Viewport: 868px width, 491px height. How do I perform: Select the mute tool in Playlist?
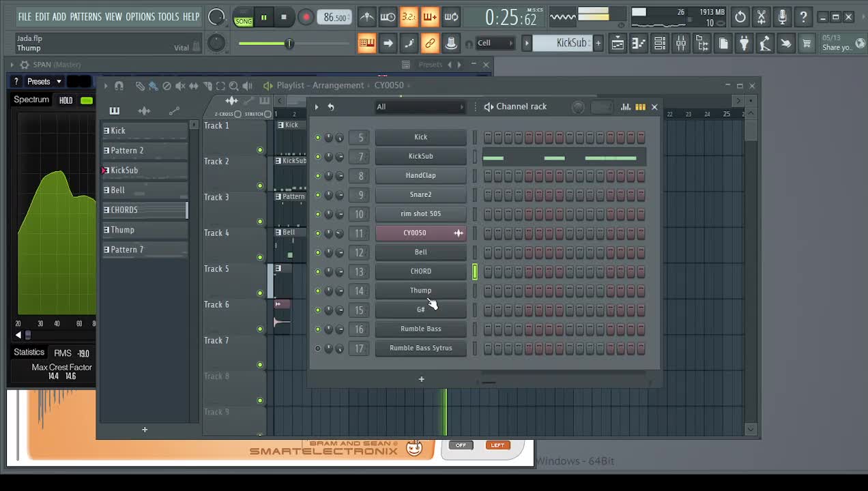[180, 86]
